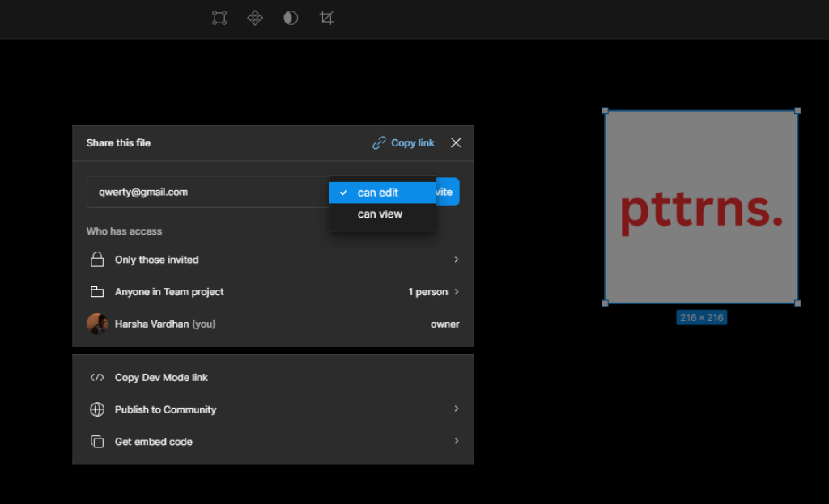This screenshot has height=504, width=829.
Task: Expand the Get embed code option
Action: coord(456,442)
